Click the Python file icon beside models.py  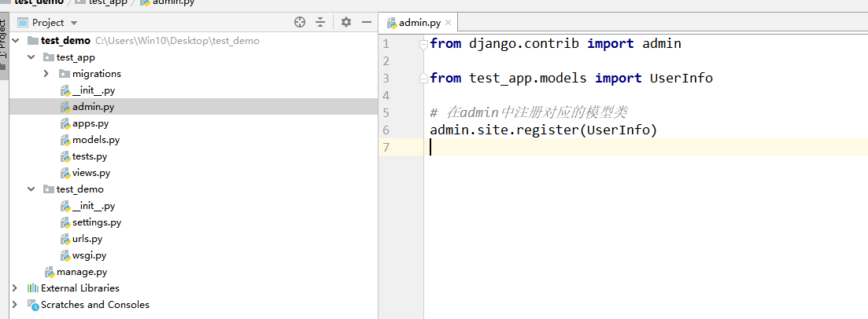point(65,140)
